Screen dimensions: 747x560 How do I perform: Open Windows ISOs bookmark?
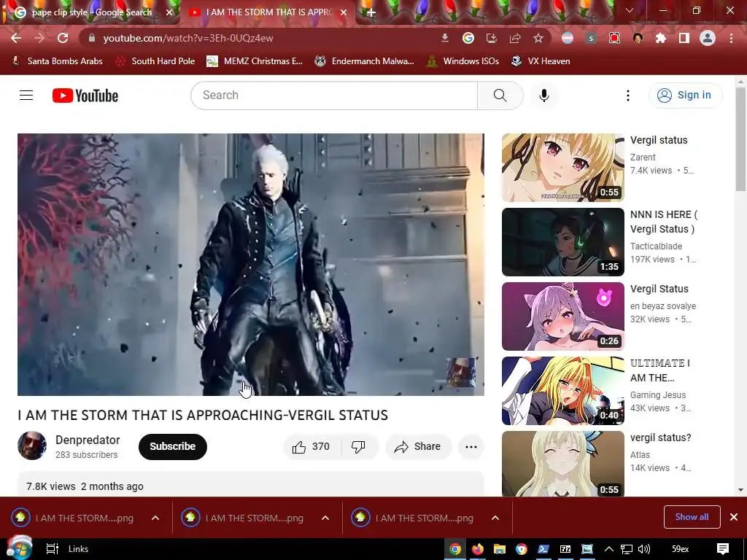[462, 61]
